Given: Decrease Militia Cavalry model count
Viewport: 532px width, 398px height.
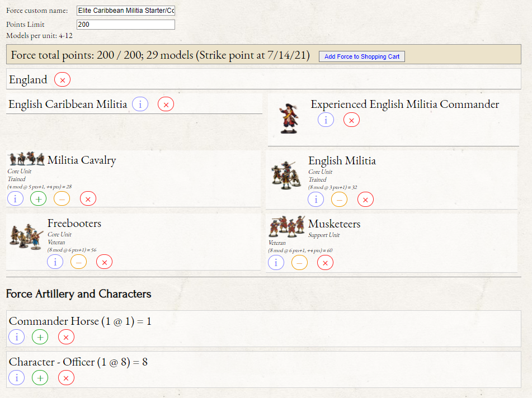Looking at the screenshot, I should [x=62, y=198].
